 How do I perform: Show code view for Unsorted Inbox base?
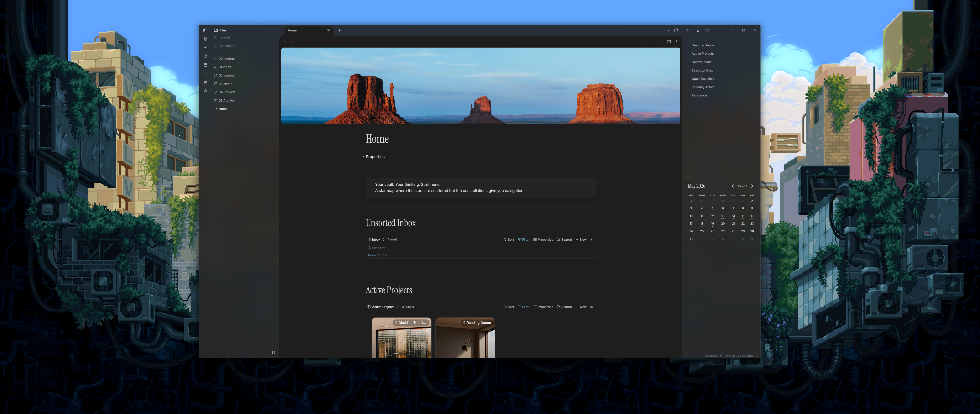[592, 240]
